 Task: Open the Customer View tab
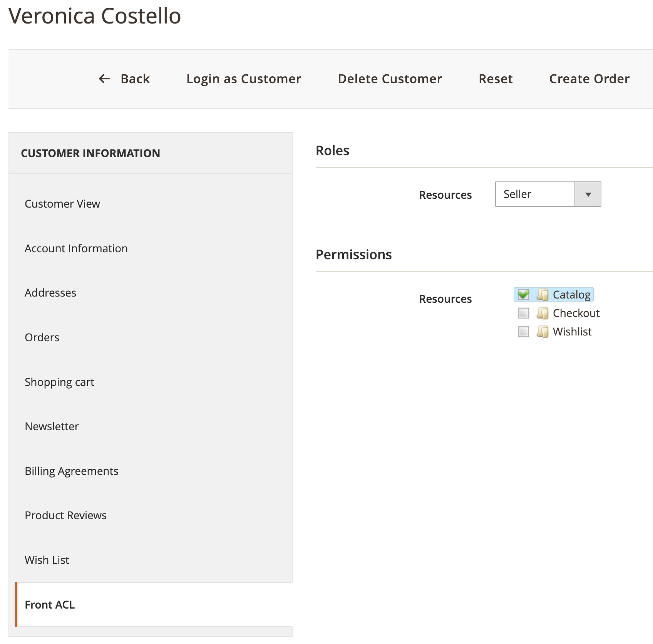[x=62, y=204]
